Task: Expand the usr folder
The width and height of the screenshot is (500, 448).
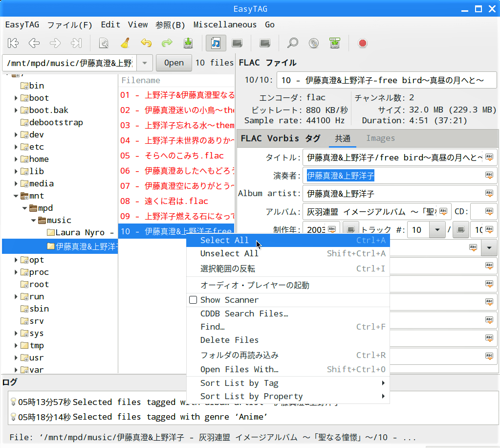Action: (x=16, y=358)
